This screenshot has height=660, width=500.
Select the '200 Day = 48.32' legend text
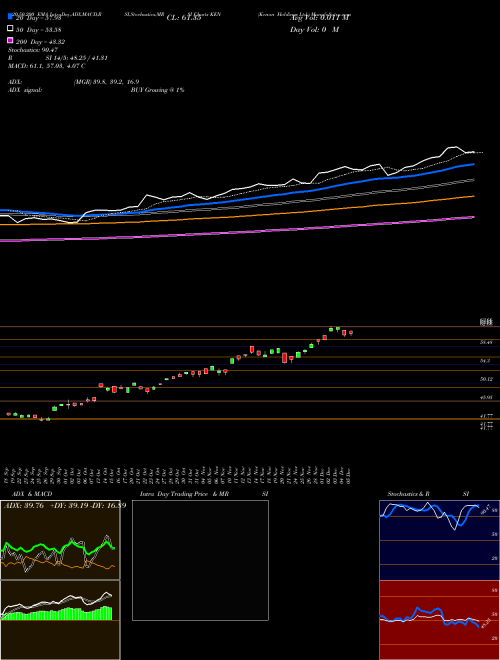pyautogui.click(x=40, y=42)
